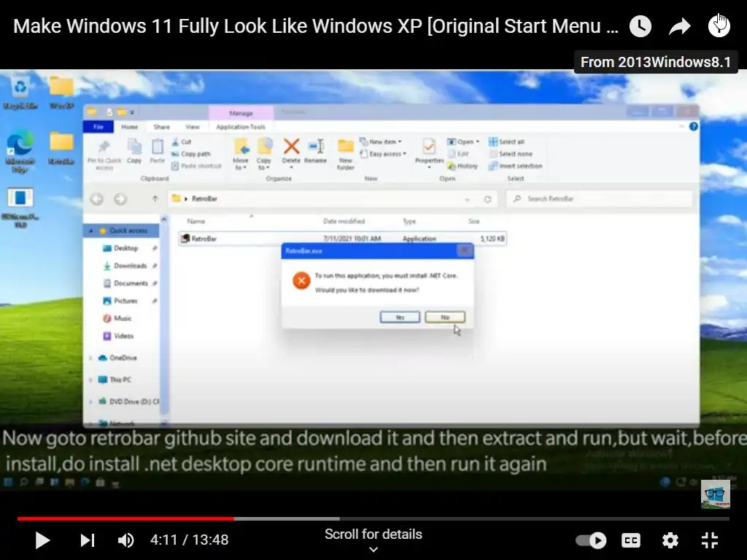Exit full screen mode
This screenshot has width=747, height=560.
pyautogui.click(x=710, y=540)
